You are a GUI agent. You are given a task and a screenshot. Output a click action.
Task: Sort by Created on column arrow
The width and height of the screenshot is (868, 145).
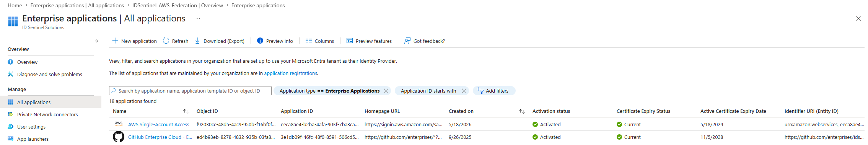click(x=522, y=111)
